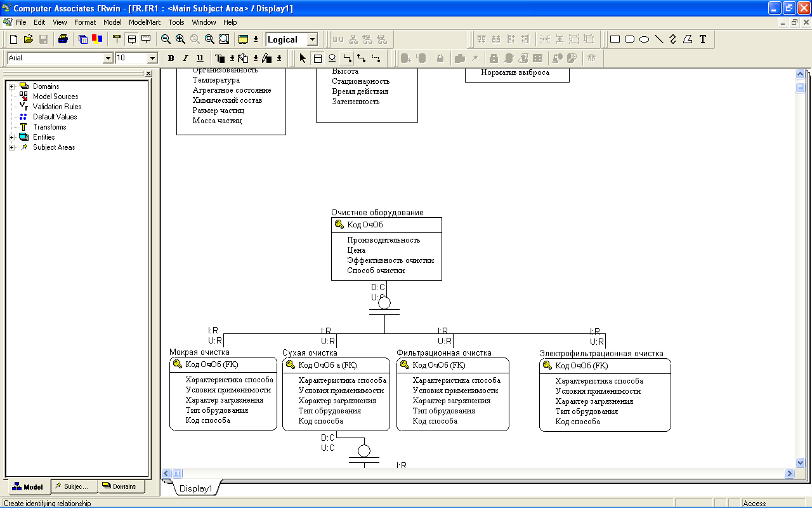The height and width of the screenshot is (508, 812).
Task: Select the Identifying relationship tool
Action: coord(346,58)
